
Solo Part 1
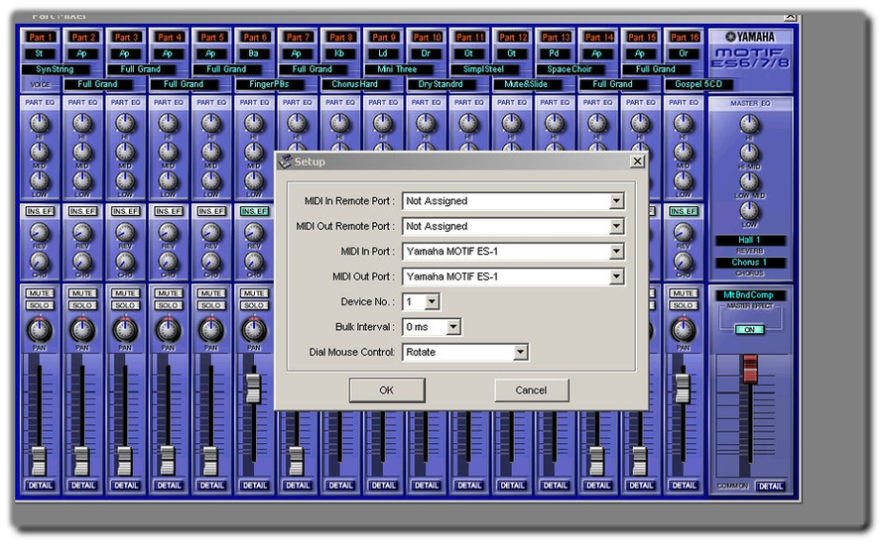(40, 305)
